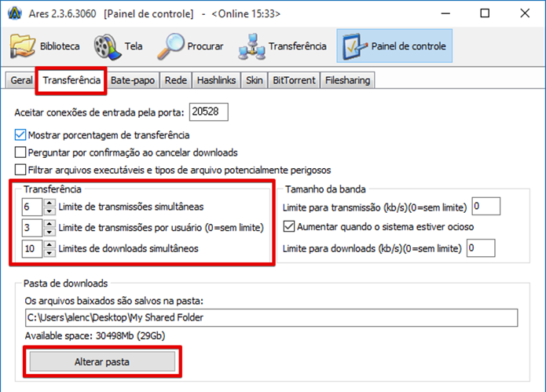This screenshot has height=392, width=546.
Task: Increase Limites de downloads simultâneos
Action: [49, 244]
